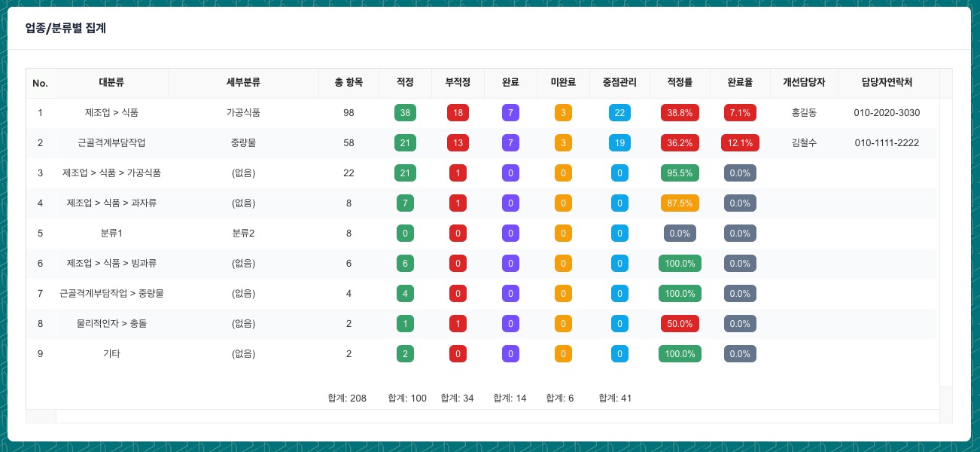
Task: Click the 담당자연락처 column header
Action: [888, 83]
